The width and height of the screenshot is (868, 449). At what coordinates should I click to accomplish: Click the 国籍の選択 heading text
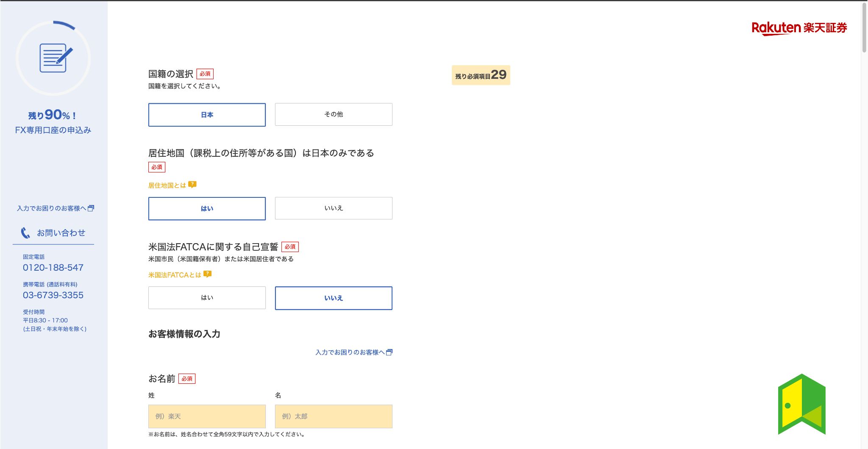[171, 74]
